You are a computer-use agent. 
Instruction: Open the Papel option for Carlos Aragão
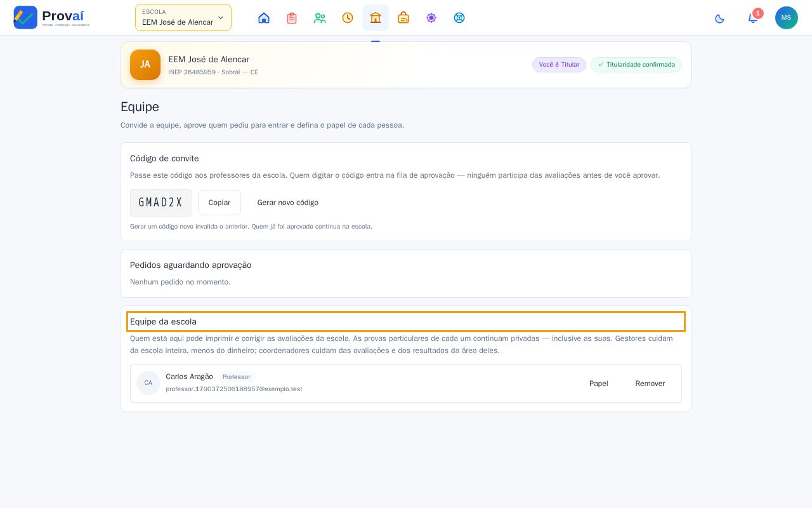[x=599, y=384]
